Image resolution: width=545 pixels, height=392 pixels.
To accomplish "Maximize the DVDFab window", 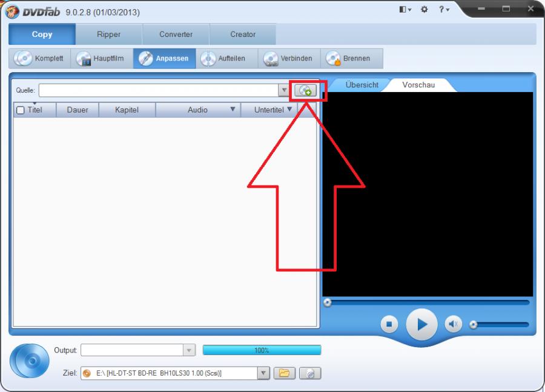I will pyautogui.click(x=506, y=8).
